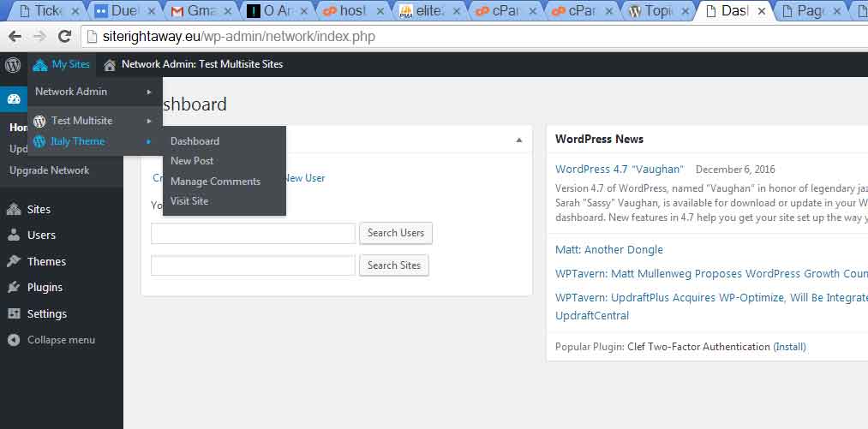Click the Users sidebar icon
Viewport: 868px width, 429px height.
coord(14,235)
